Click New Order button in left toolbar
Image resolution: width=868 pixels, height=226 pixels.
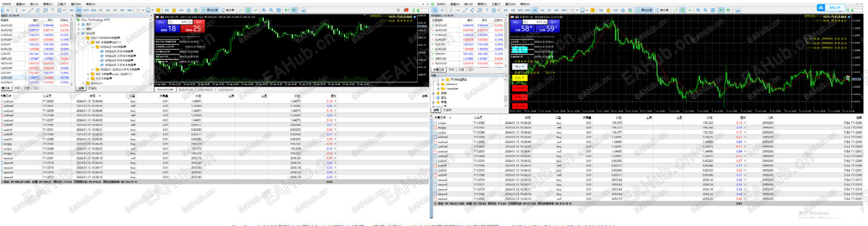[x=228, y=10]
